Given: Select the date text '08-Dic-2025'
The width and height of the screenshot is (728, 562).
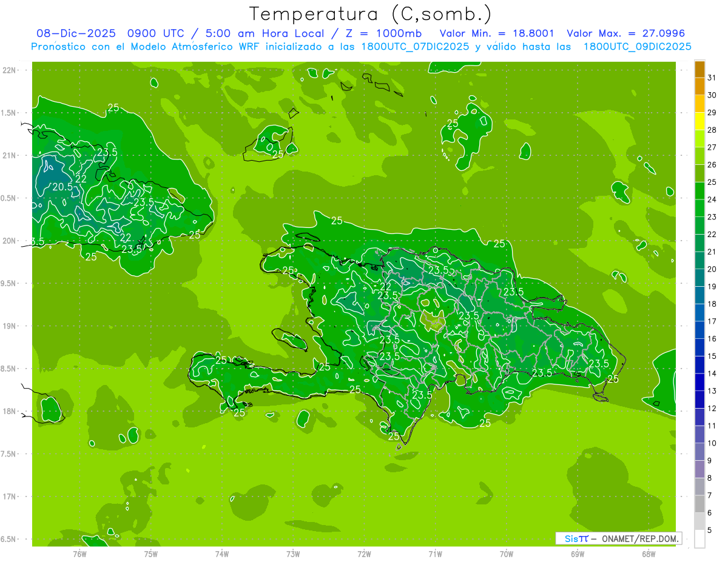Looking at the screenshot, I should click(x=76, y=33).
